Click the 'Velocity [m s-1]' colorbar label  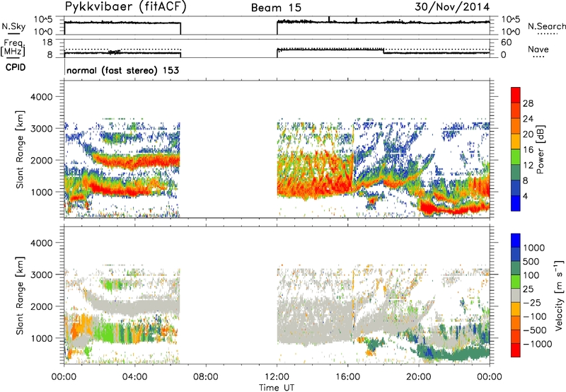[559, 295]
